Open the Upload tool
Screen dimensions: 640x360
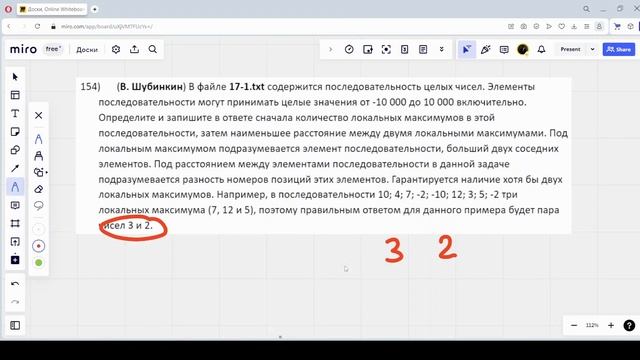tap(15, 242)
